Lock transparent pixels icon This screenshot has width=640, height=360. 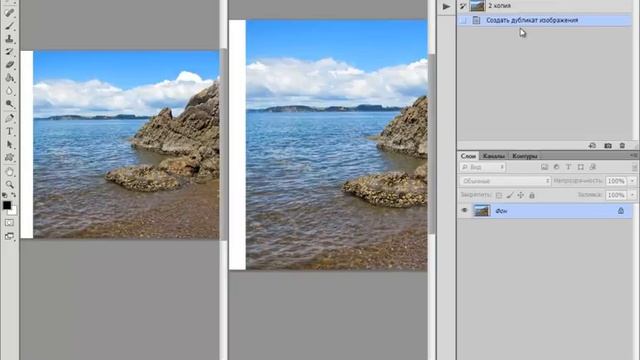pyautogui.click(x=499, y=196)
